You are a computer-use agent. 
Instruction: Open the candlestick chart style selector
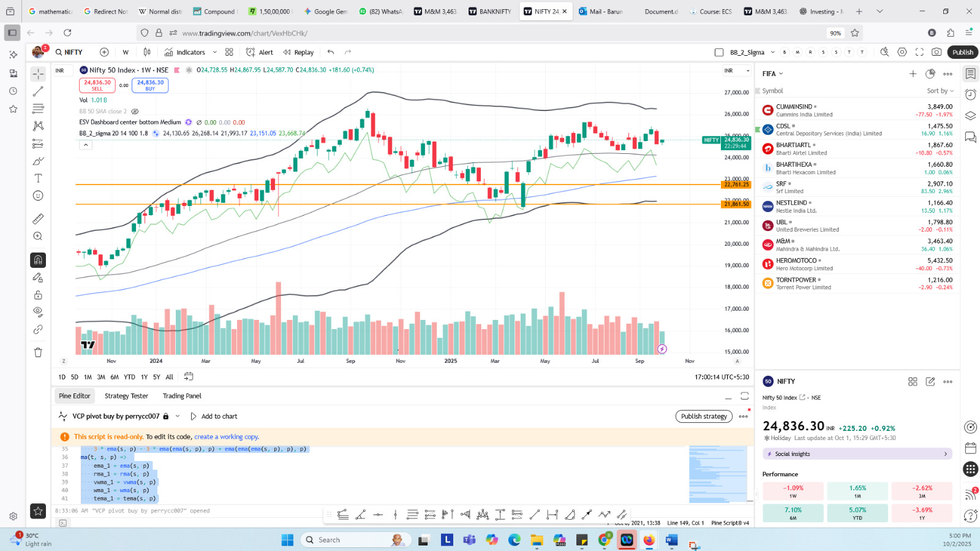[147, 52]
